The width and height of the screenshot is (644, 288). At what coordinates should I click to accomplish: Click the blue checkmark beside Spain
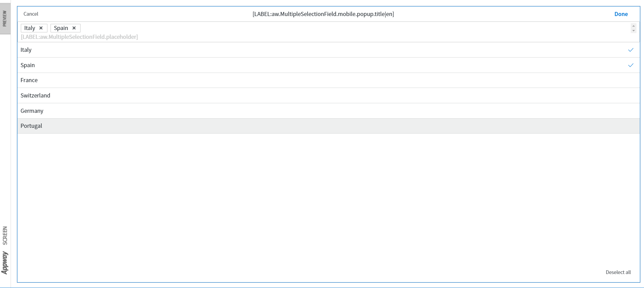click(630, 65)
